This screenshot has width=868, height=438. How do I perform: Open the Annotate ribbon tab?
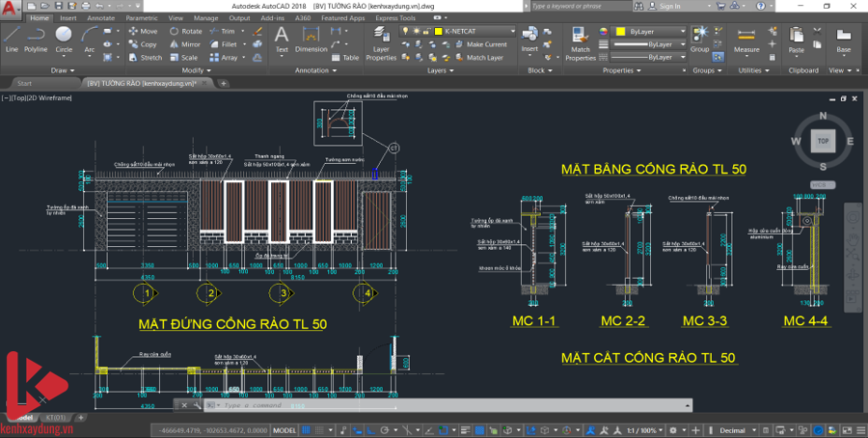pyautogui.click(x=100, y=17)
